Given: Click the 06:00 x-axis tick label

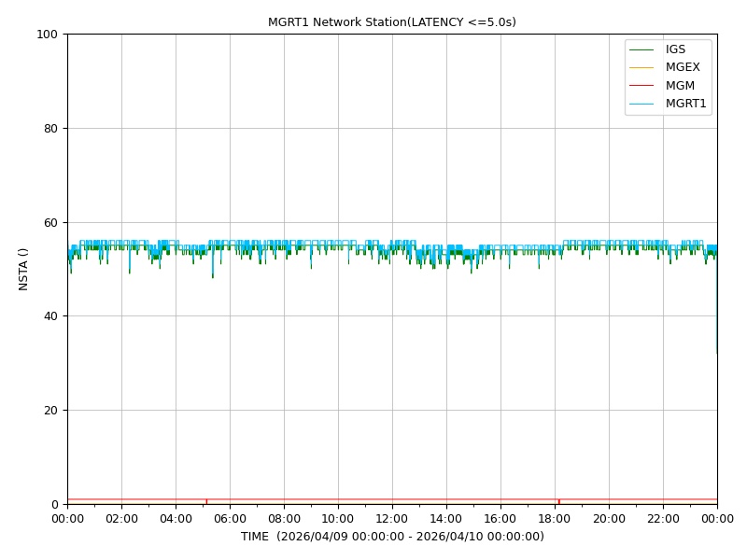Looking at the screenshot, I should 230,519.
